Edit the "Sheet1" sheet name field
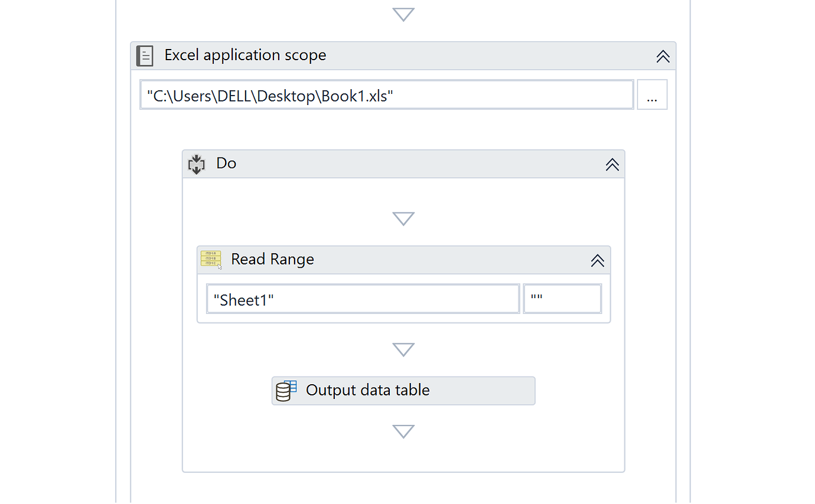815x504 pixels. coord(363,299)
